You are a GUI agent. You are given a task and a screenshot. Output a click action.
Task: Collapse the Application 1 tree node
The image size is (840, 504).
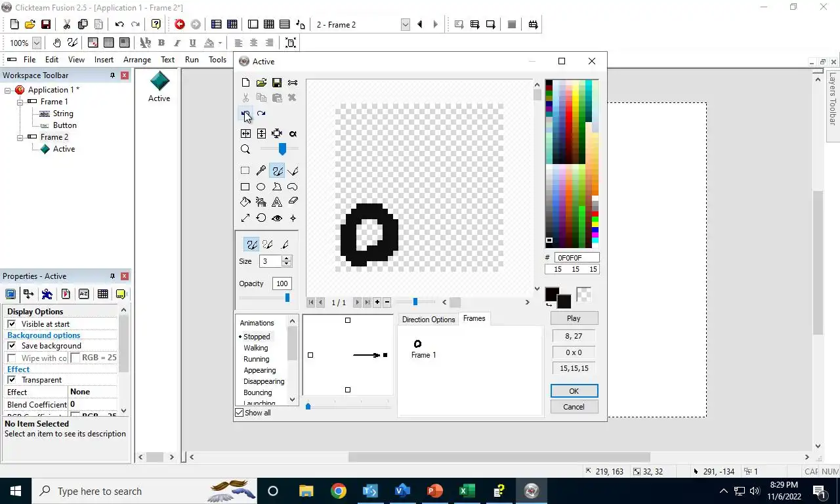click(8, 90)
